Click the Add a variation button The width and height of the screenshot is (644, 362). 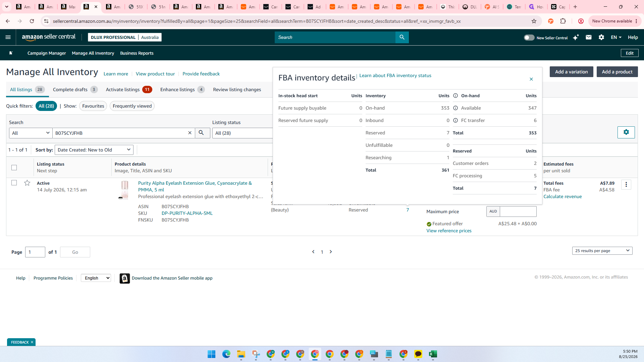point(572,72)
